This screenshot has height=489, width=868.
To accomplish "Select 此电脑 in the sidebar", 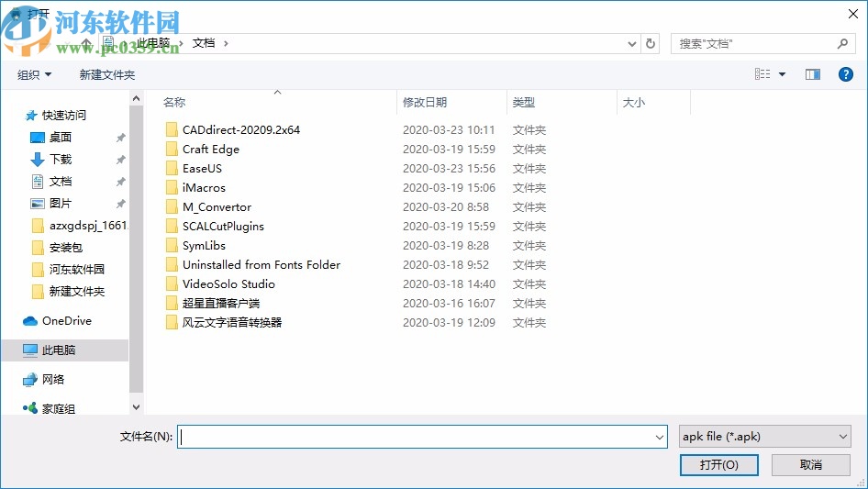I will click(x=59, y=350).
